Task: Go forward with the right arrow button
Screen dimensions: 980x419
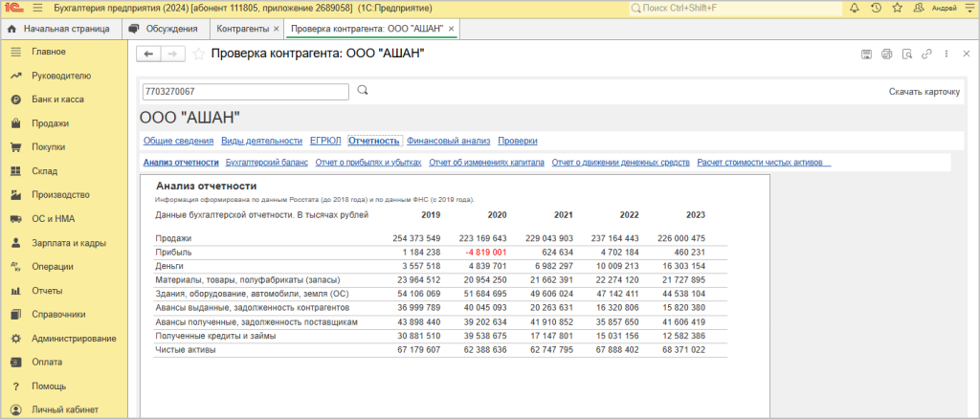Action: point(173,55)
